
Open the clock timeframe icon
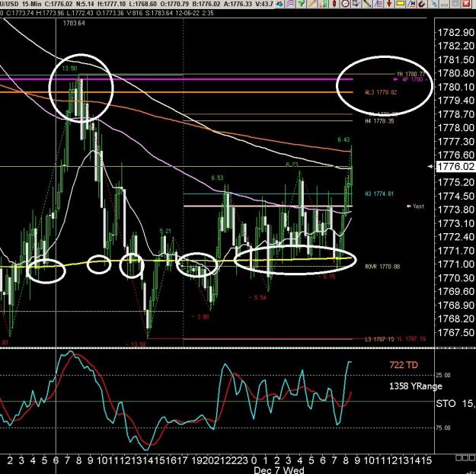pos(345,4)
